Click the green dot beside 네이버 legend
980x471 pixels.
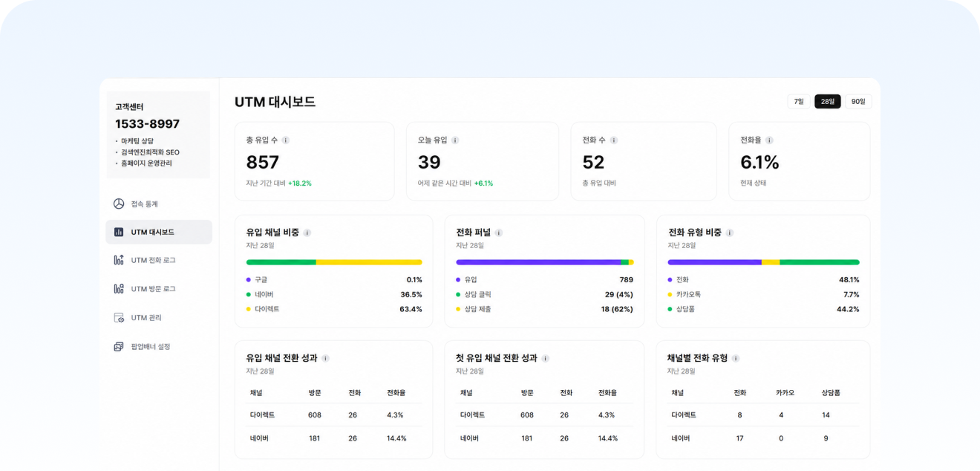[x=249, y=294]
